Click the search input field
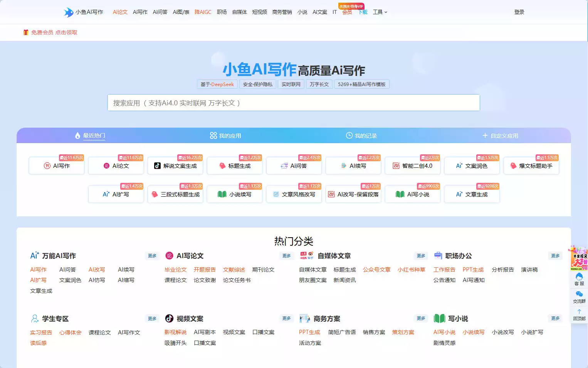The height and width of the screenshot is (368, 588). (x=294, y=103)
